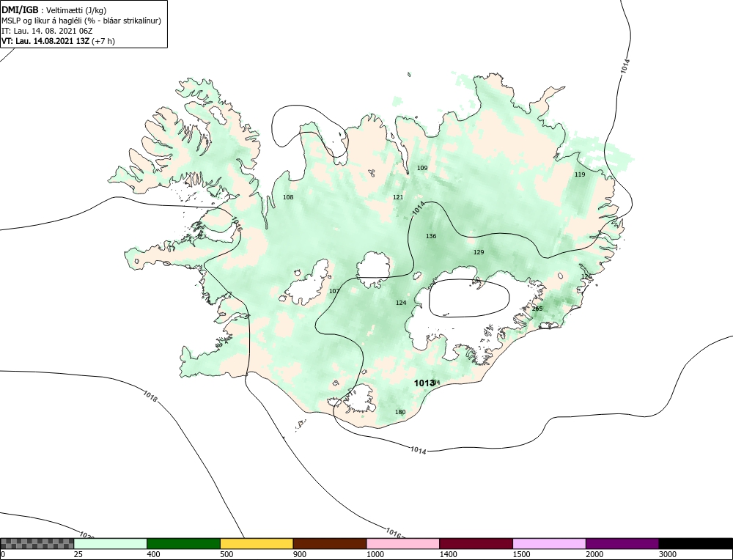
Task: Select the map value 108
Action: [x=288, y=197]
